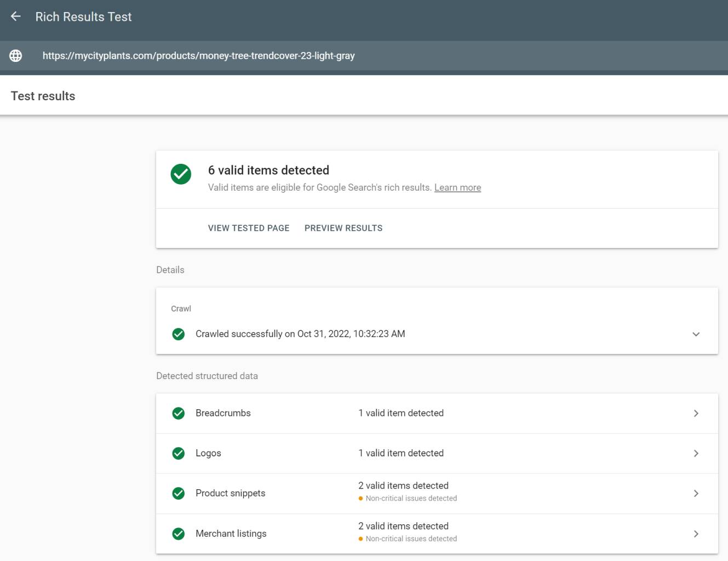Open the Learn more link
This screenshot has width=728, height=561.
(x=458, y=187)
